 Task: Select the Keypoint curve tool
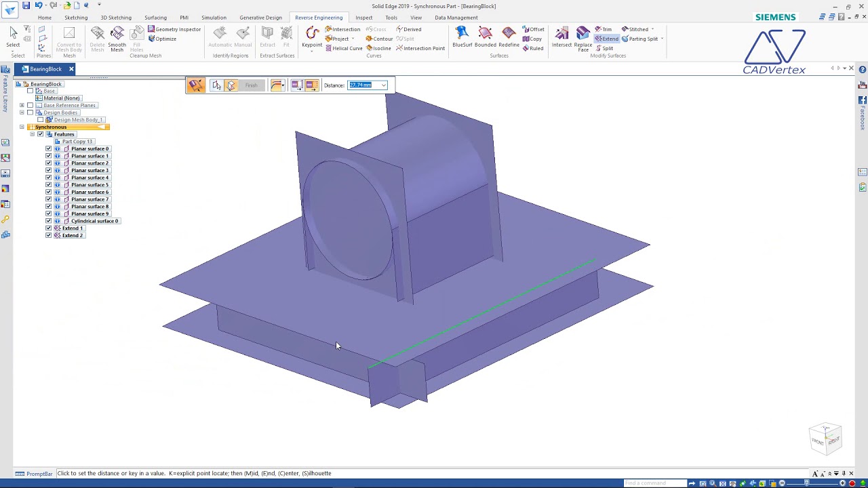click(312, 37)
